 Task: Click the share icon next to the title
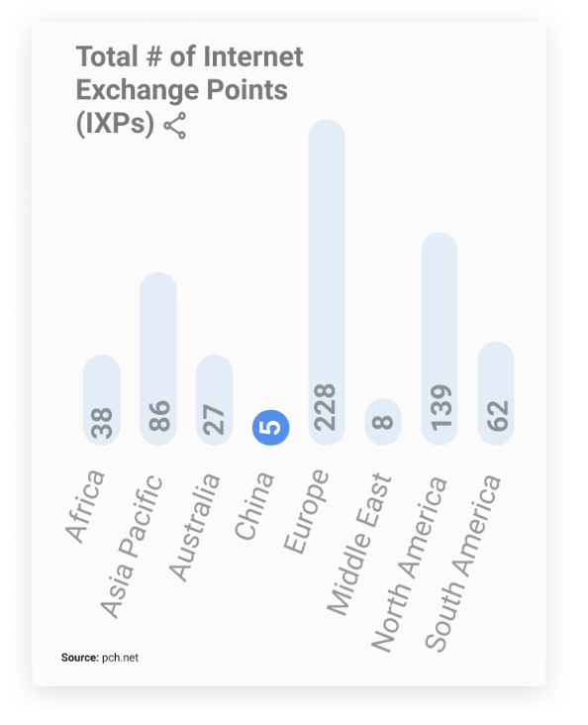175,126
